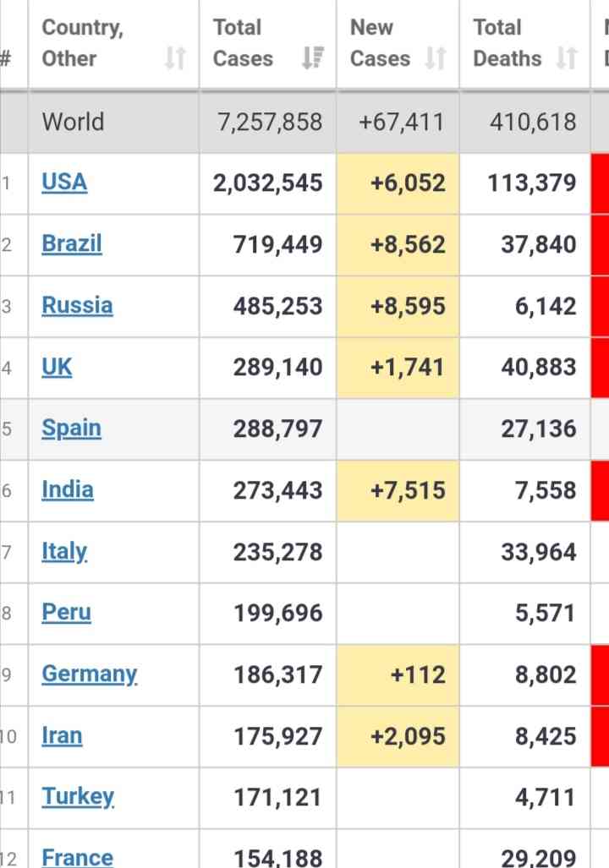Open the Italy country link
The width and height of the screenshot is (609, 868).
pos(65,551)
